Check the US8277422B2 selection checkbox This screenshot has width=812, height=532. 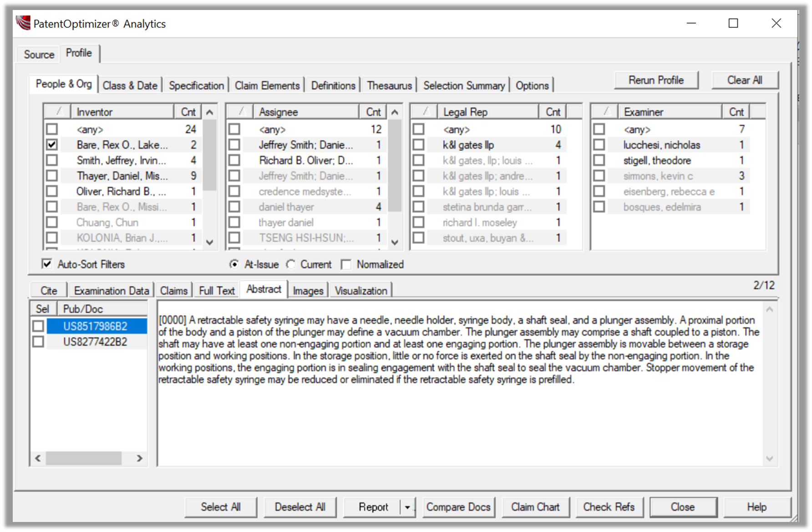point(38,341)
